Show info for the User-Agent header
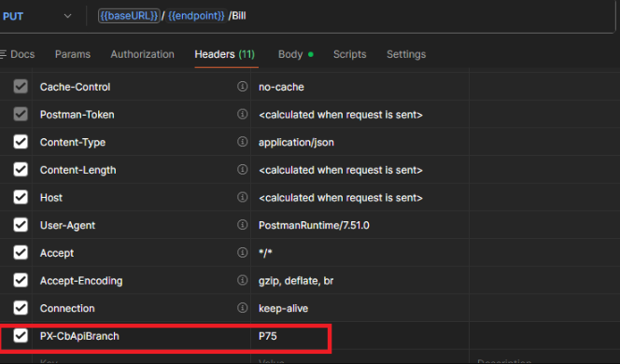Viewport: 620px width, 364px height. point(242,225)
